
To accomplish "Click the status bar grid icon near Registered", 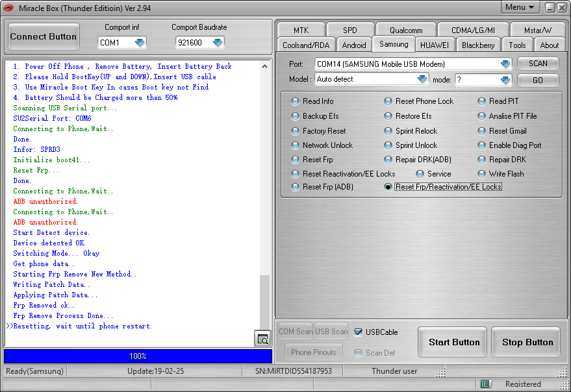I will click(485, 384).
